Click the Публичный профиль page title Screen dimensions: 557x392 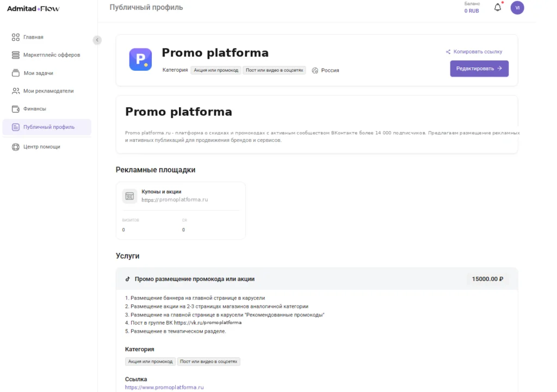tap(146, 7)
